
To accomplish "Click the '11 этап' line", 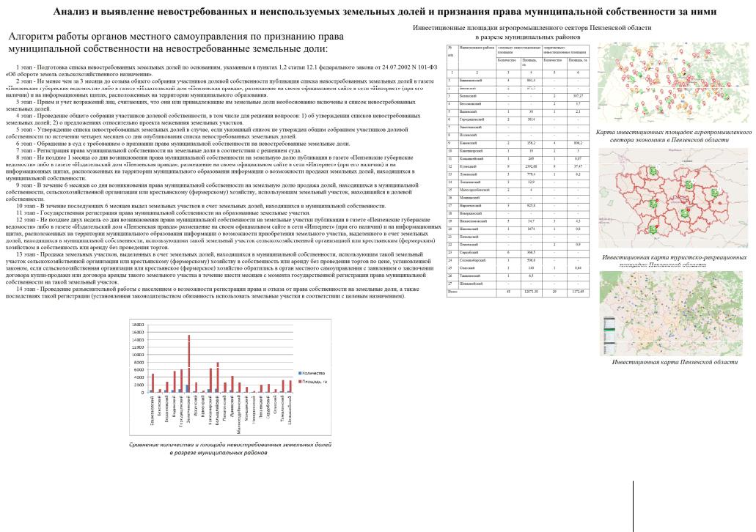I will pyautogui.click(x=163, y=212).
